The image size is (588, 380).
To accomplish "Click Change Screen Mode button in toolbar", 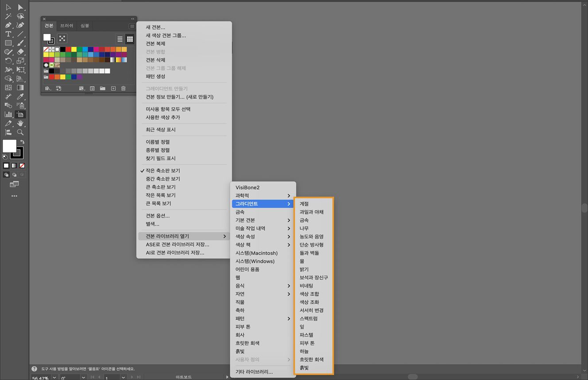I will coord(14,184).
